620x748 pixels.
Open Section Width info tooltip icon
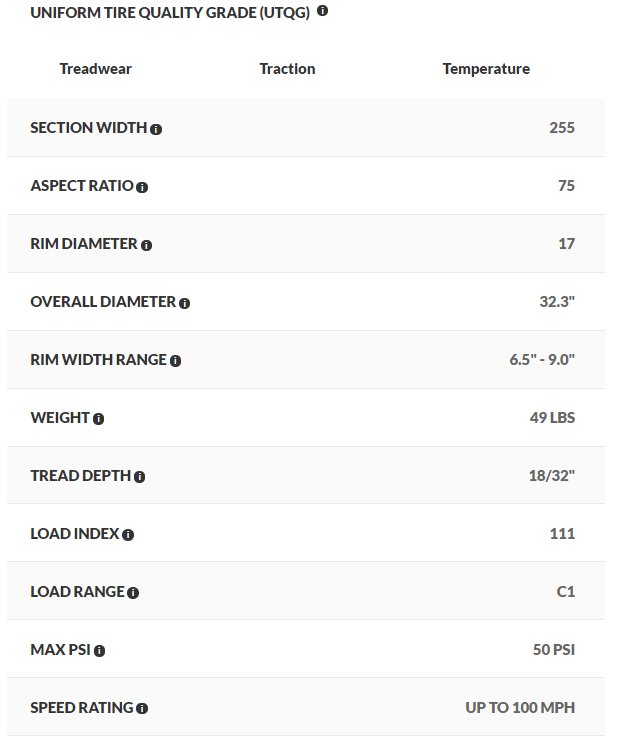pyautogui.click(x=156, y=129)
